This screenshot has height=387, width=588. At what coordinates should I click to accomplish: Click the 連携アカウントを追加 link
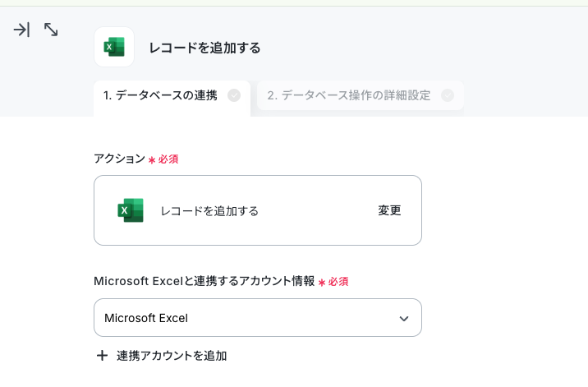[x=172, y=356]
